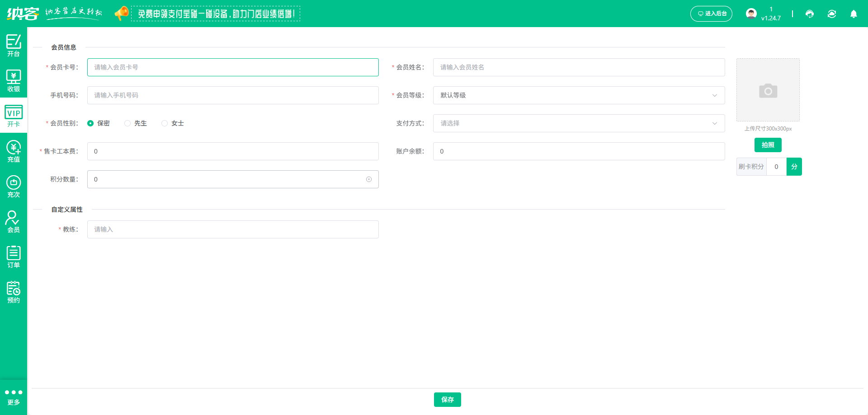Expand the 支付方式 dropdown
Viewport: 868px width, 415px height.
tap(579, 123)
